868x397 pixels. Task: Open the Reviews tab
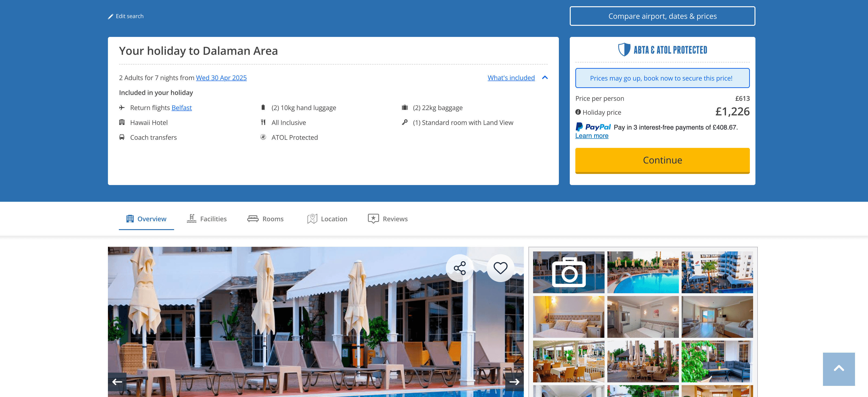pyautogui.click(x=388, y=219)
